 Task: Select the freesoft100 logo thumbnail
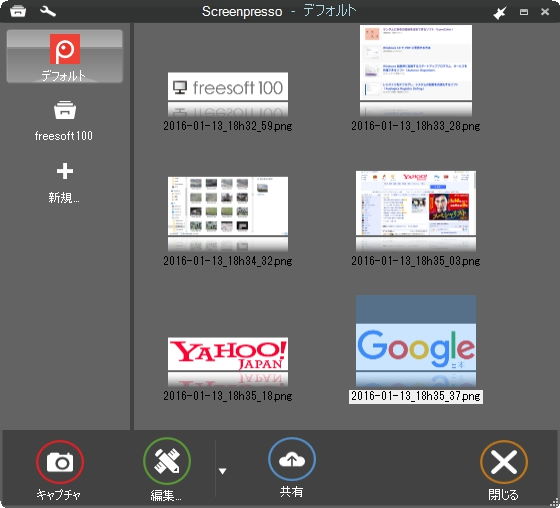(x=228, y=87)
